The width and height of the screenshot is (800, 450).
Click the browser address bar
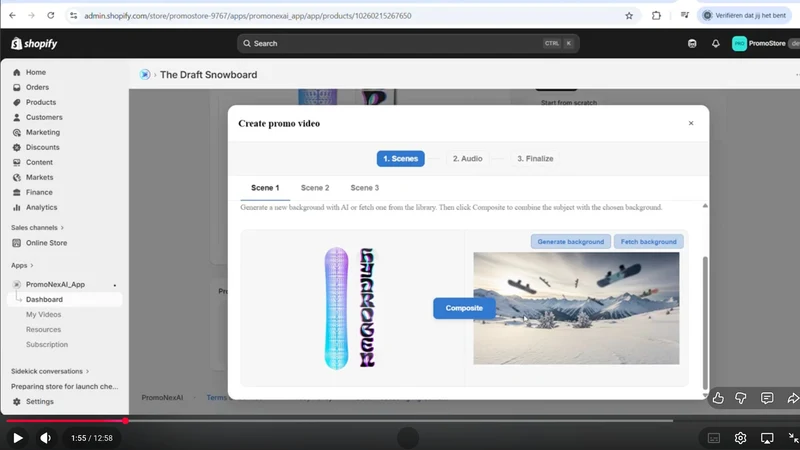coord(352,16)
